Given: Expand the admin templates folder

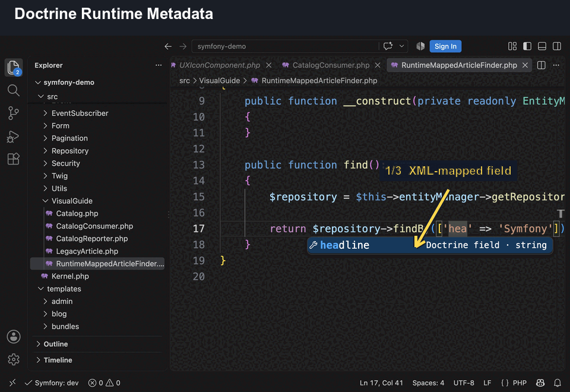Looking at the screenshot, I should click(62, 301).
